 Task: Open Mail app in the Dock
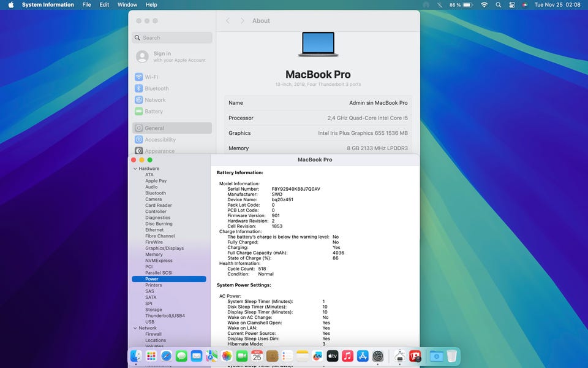coord(197,356)
